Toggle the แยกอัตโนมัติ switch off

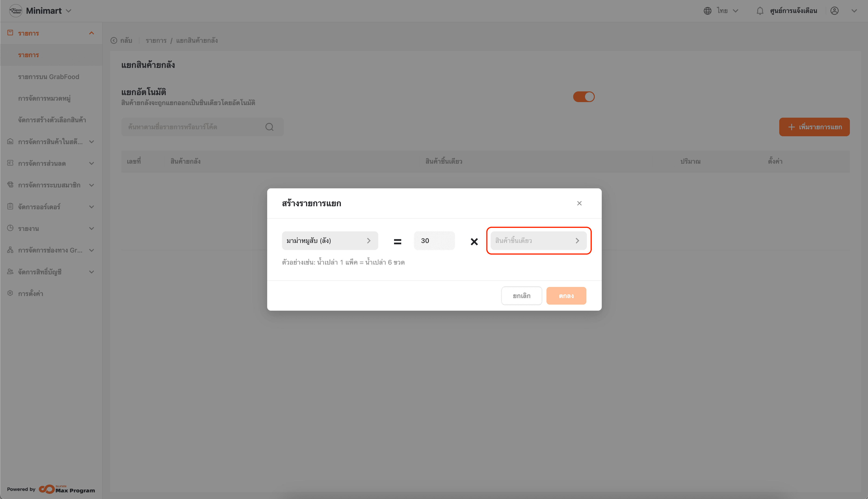click(x=583, y=97)
